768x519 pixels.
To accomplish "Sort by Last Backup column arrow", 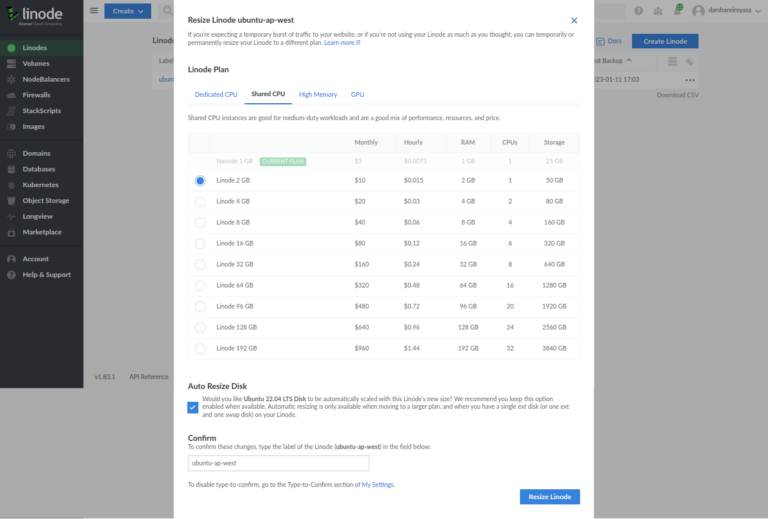I will click(629, 60).
